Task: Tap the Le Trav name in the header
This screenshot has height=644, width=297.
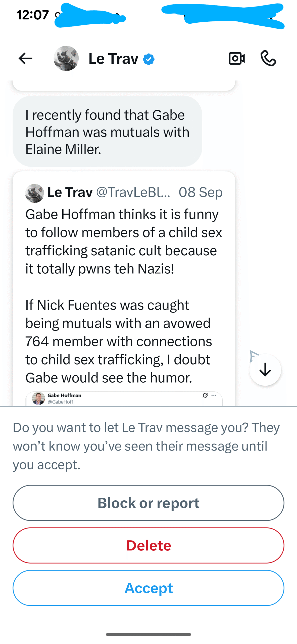Action: coord(113,59)
